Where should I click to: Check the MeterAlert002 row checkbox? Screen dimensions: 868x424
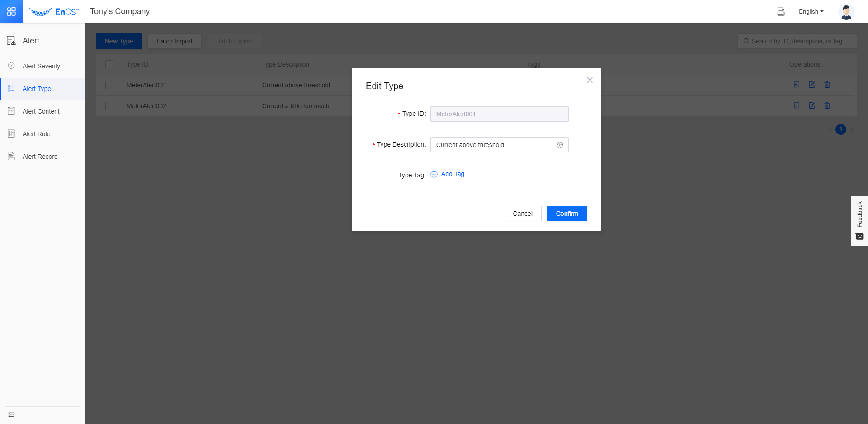pos(109,106)
